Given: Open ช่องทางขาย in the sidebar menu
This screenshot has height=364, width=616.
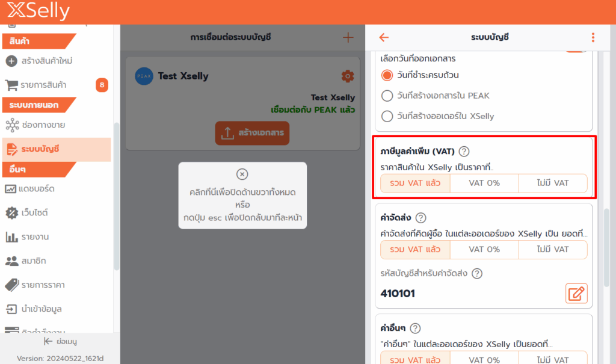Looking at the screenshot, I should [x=43, y=125].
